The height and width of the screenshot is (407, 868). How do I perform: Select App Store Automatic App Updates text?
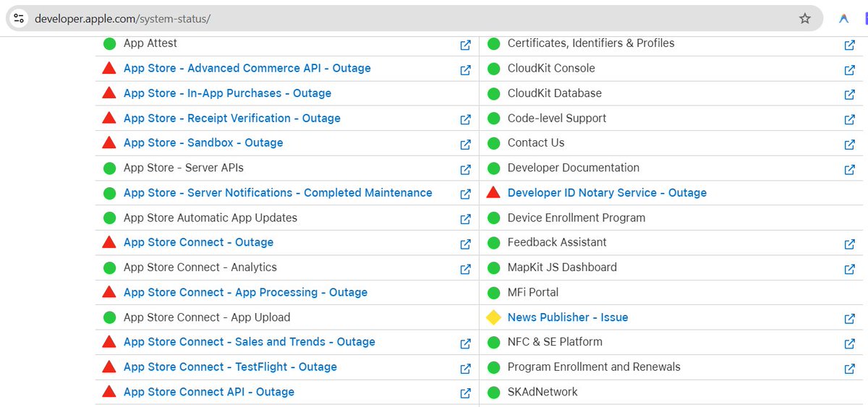pyautogui.click(x=210, y=218)
